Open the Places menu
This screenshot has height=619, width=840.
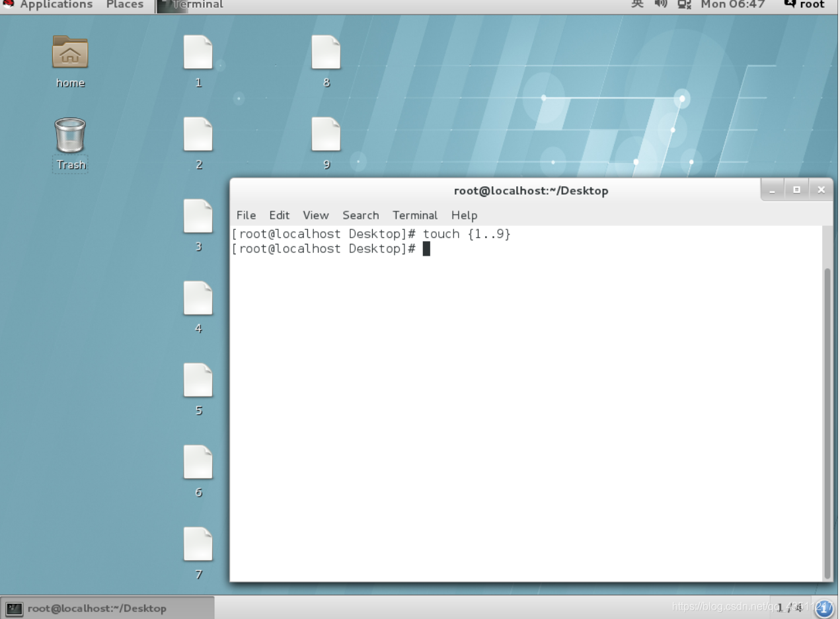click(125, 5)
